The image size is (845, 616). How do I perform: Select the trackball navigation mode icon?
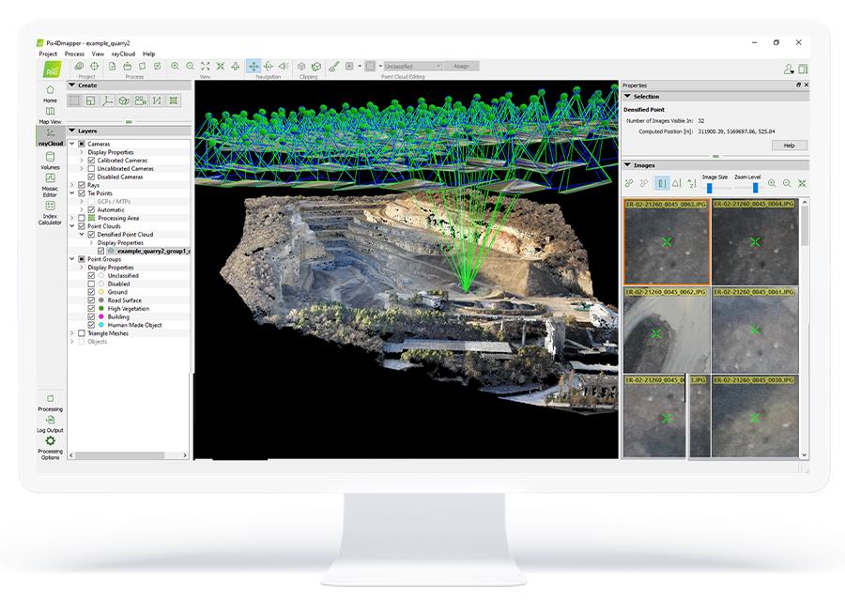tap(269, 67)
